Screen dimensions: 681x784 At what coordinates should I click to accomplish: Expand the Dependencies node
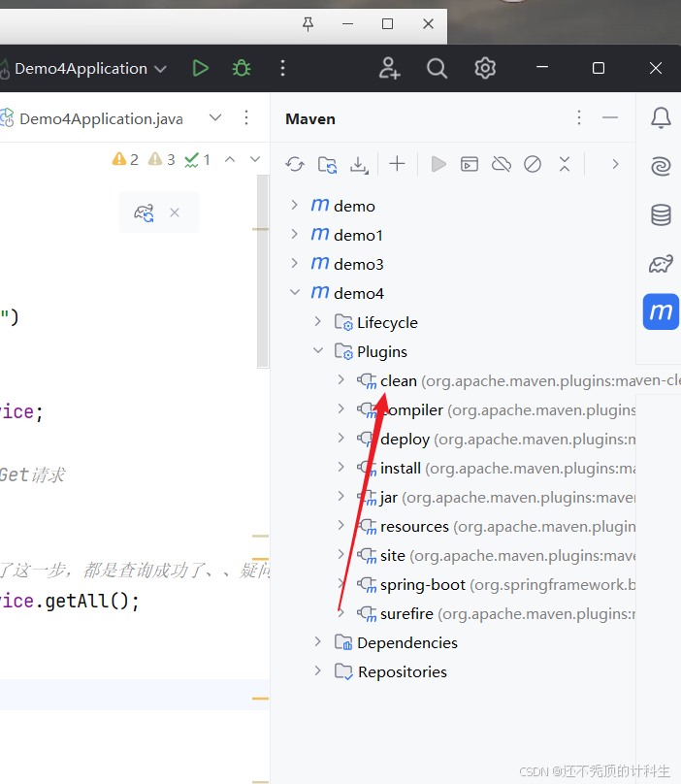coord(318,642)
